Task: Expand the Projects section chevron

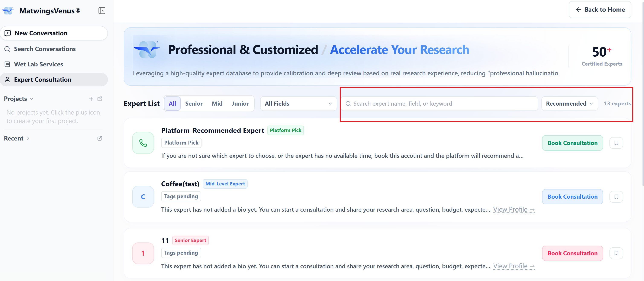Action: point(32,99)
